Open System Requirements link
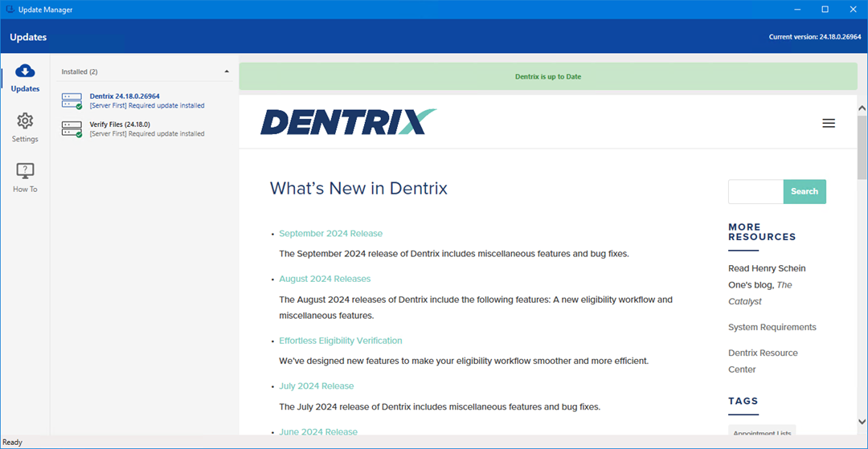868x449 pixels. [772, 328]
